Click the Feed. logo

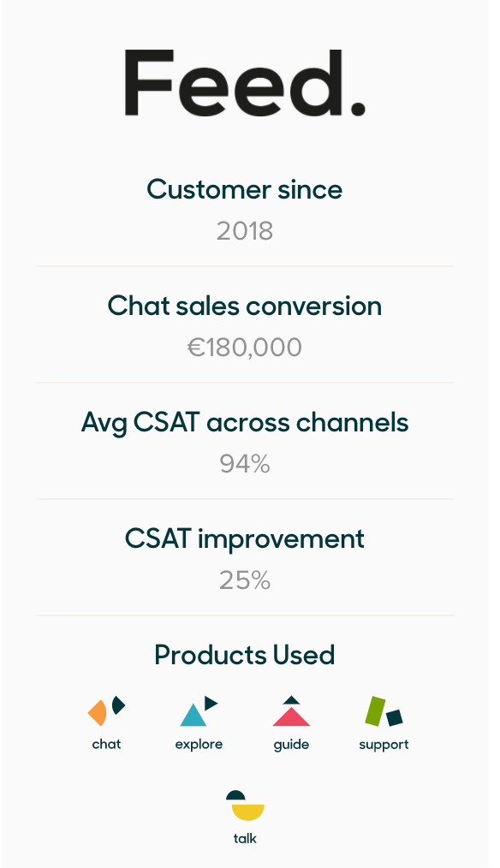[244, 82]
